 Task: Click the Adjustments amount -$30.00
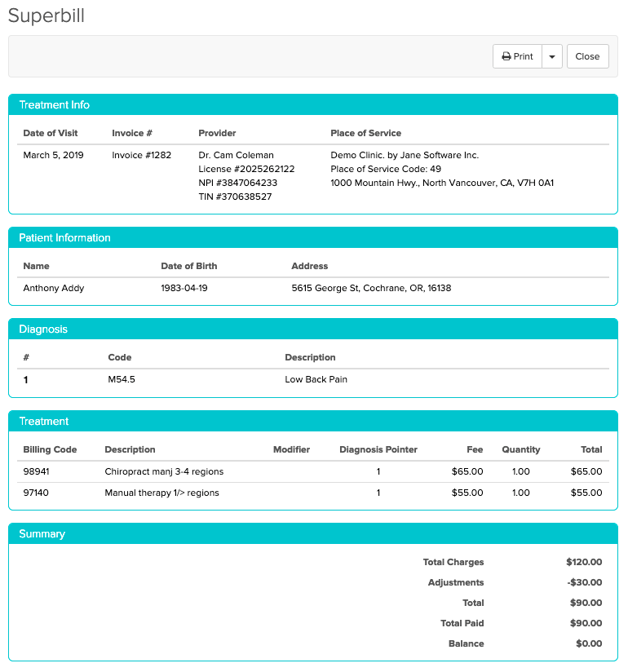click(584, 582)
